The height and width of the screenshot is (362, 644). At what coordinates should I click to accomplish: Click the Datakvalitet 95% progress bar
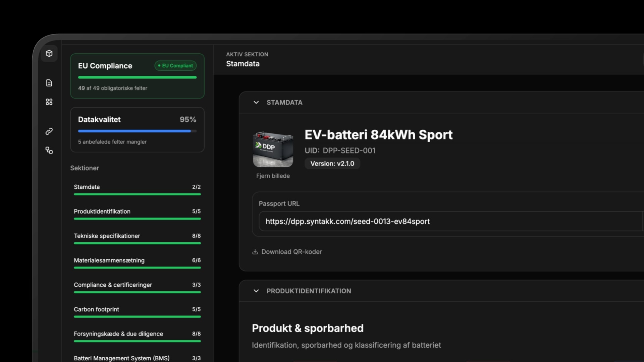coord(137,131)
